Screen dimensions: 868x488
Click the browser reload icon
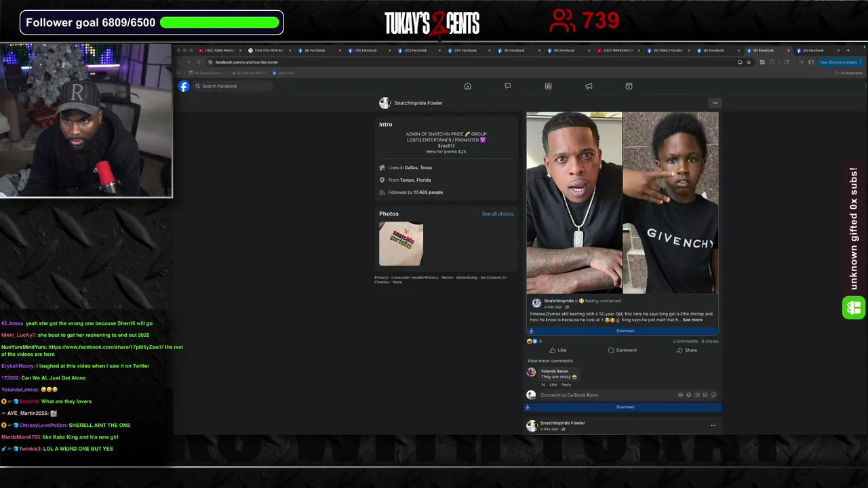coord(199,62)
